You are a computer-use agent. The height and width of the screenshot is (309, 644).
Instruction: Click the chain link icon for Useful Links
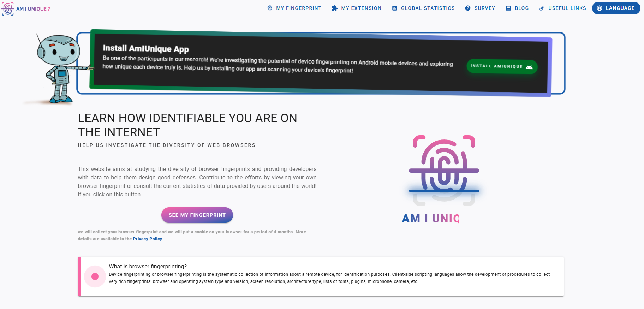pyautogui.click(x=542, y=8)
